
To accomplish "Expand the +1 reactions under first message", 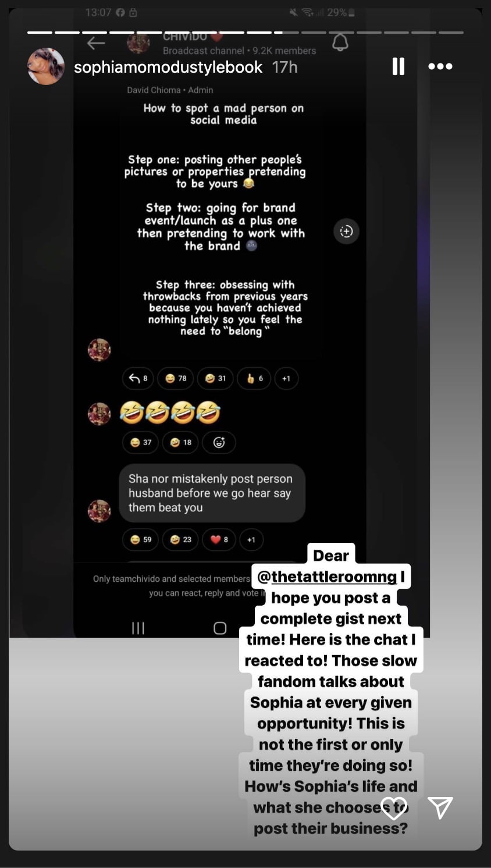I will [x=286, y=379].
